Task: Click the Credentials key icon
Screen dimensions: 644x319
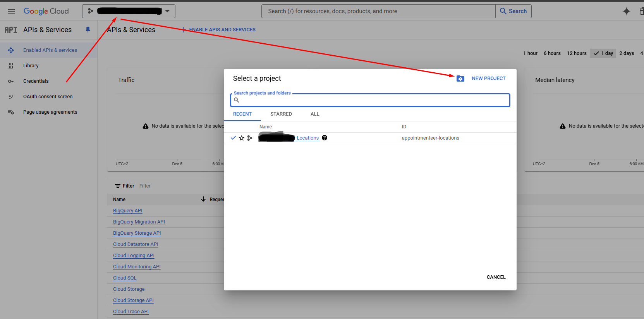Action: click(11, 81)
